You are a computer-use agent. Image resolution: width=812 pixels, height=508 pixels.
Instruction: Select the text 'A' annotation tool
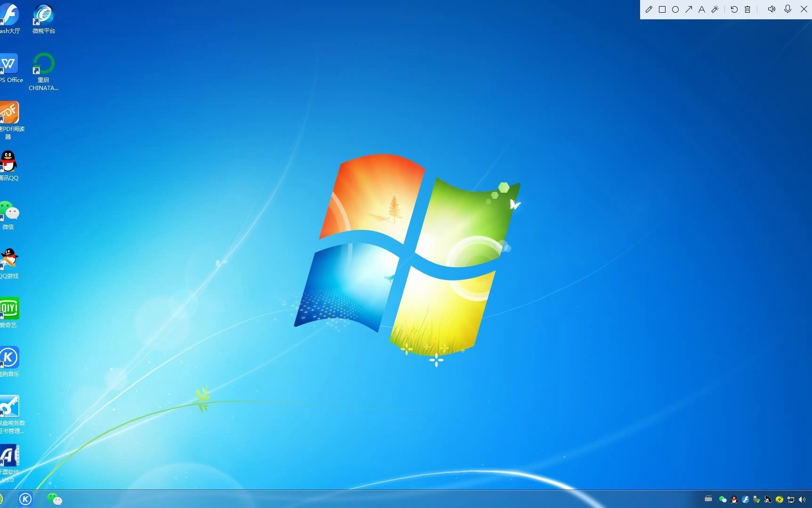click(x=702, y=9)
